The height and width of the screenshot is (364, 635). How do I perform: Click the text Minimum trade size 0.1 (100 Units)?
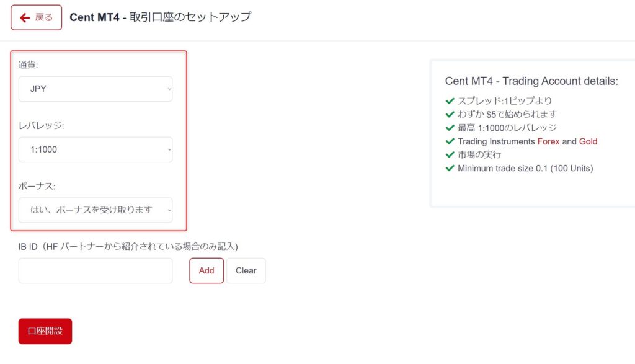525,169
